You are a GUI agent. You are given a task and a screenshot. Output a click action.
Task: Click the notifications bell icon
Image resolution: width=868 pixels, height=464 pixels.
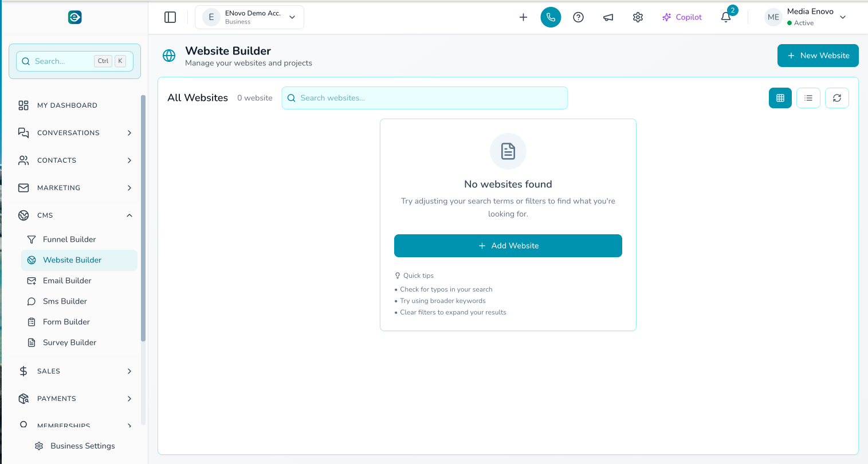[725, 18]
